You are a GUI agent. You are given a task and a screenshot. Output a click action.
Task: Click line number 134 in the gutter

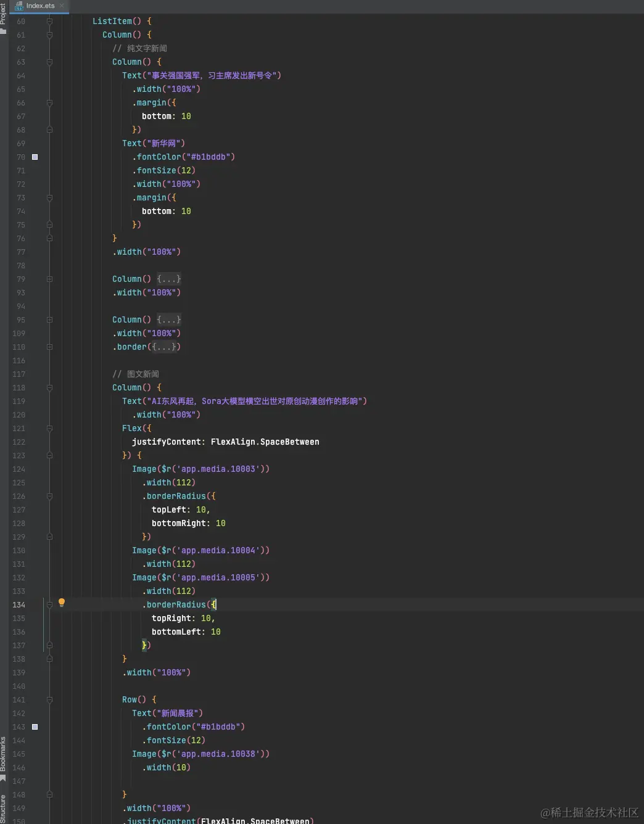[x=19, y=604]
